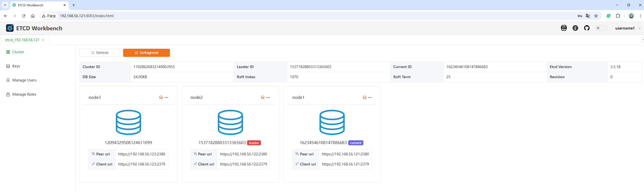This screenshot has height=192, width=644.
Task: Expand the username1 account dropdown
Action: tap(627, 28)
